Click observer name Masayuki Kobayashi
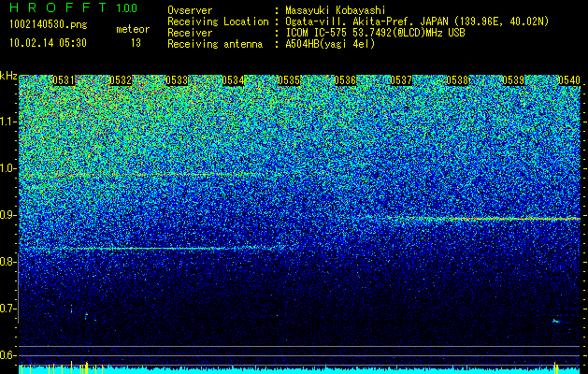The height and width of the screenshot is (374, 588). tap(336, 10)
